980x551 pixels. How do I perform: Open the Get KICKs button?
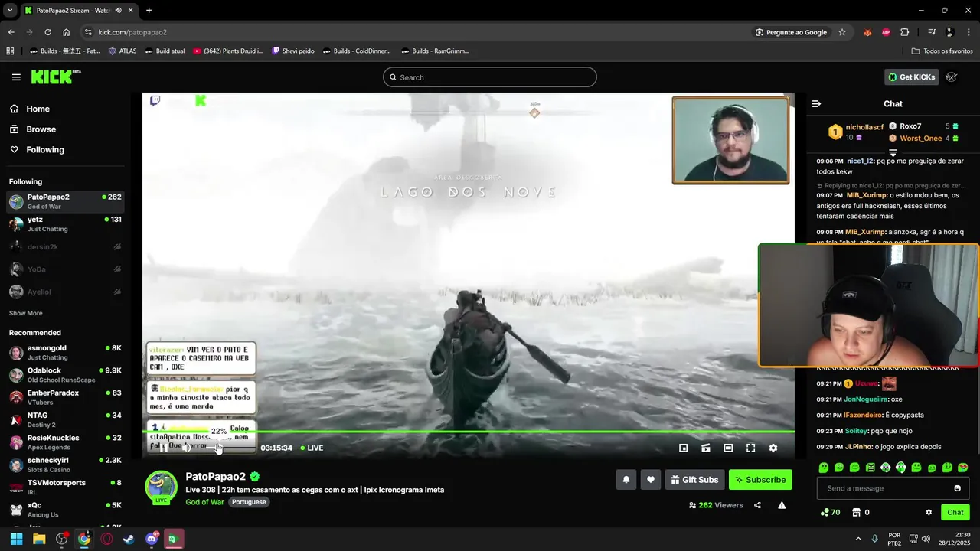pos(912,77)
